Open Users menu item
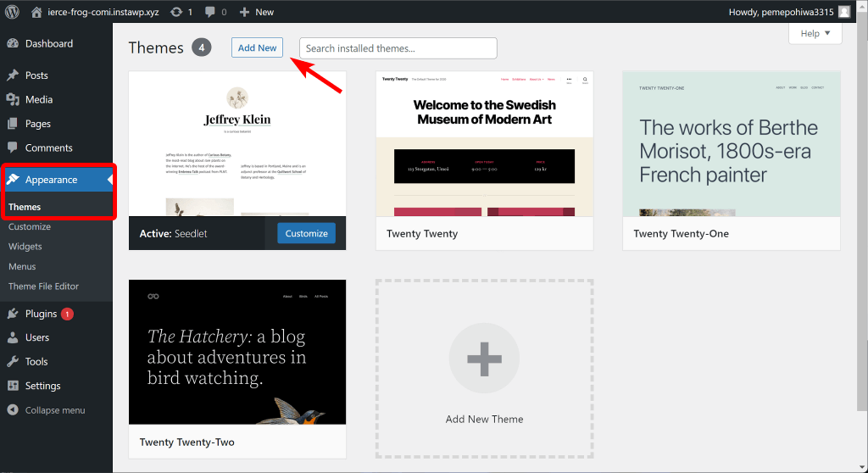The width and height of the screenshot is (868, 473). click(37, 337)
